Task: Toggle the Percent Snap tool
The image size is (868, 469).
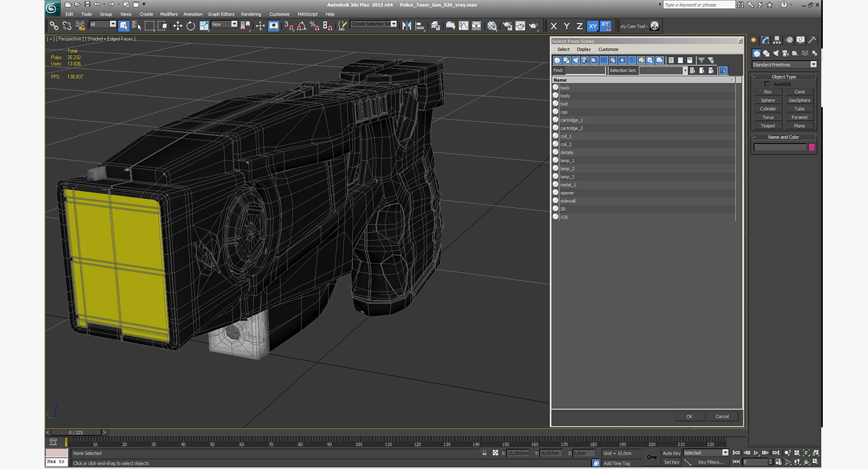Action: pyautogui.click(x=314, y=26)
